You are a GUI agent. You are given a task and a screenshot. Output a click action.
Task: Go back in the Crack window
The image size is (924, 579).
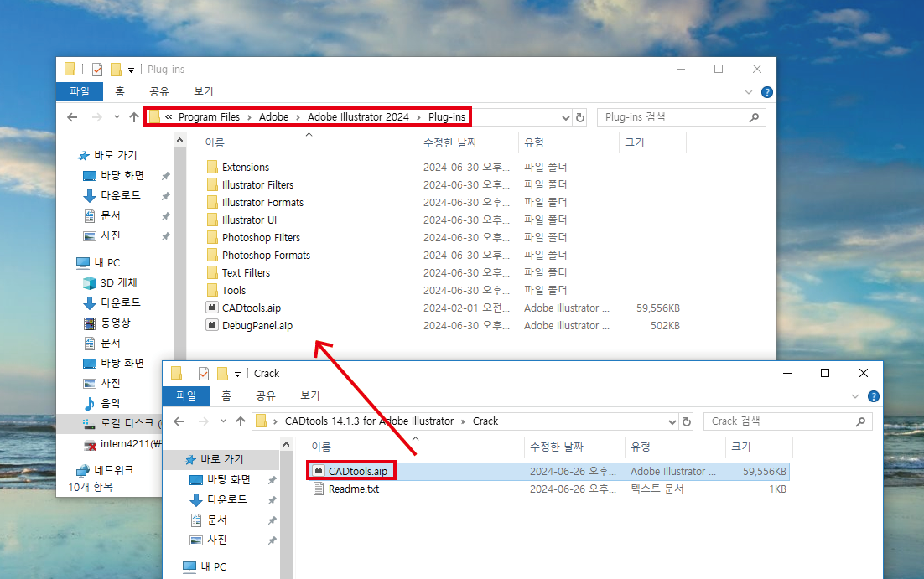(179, 421)
